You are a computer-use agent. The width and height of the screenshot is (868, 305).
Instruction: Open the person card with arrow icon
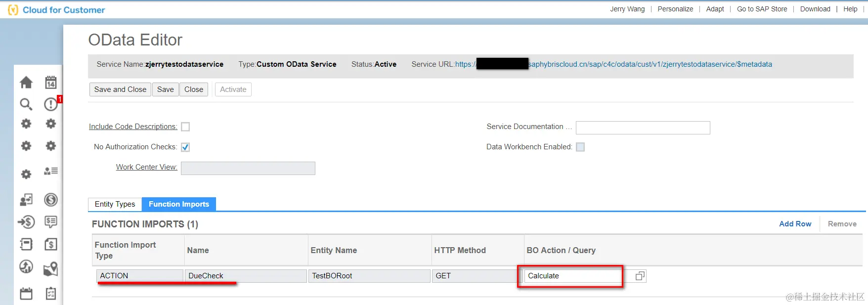pos(26,200)
